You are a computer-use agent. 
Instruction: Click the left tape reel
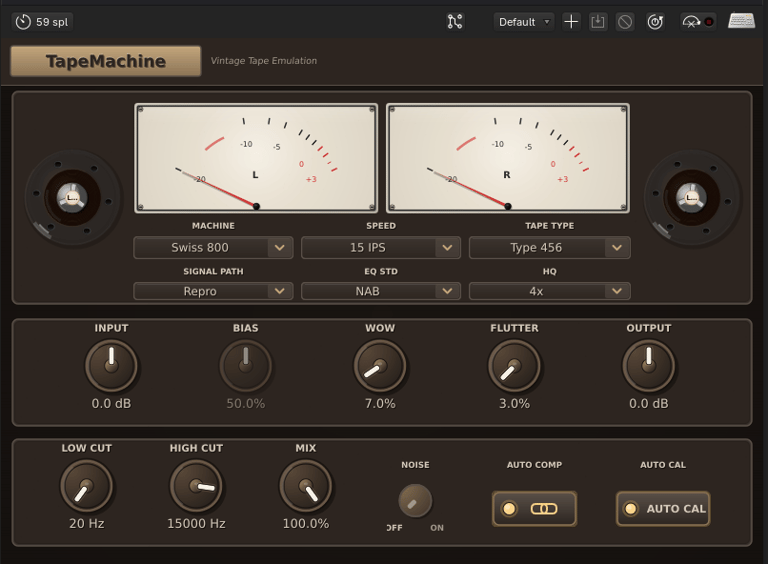[x=72, y=198]
